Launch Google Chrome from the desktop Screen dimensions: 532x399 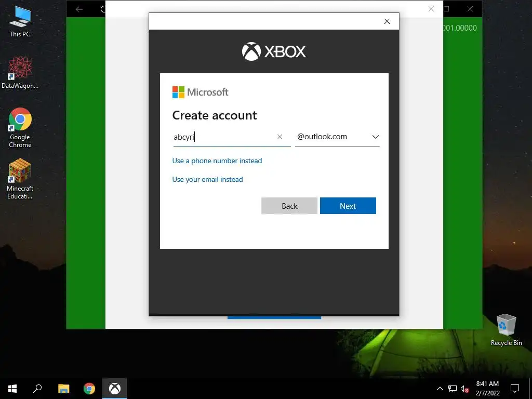click(x=20, y=128)
